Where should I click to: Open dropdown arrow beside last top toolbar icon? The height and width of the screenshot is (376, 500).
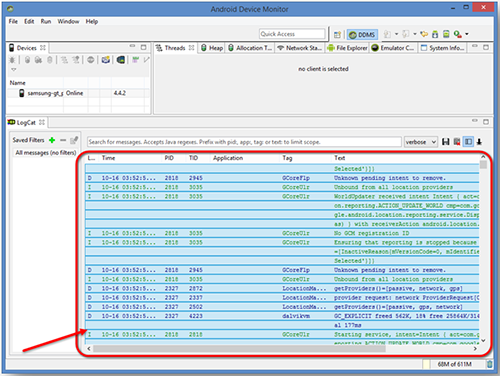pyautogui.click(x=467, y=34)
